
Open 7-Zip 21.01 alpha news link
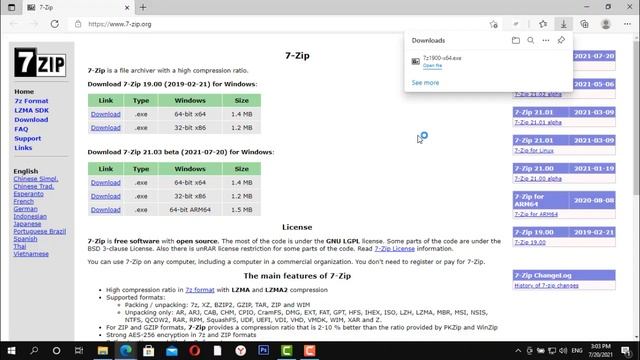pyautogui.click(x=538, y=122)
